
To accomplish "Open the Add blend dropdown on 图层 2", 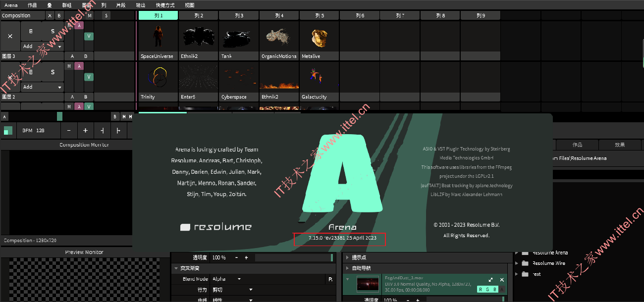I will (x=42, y=87).
